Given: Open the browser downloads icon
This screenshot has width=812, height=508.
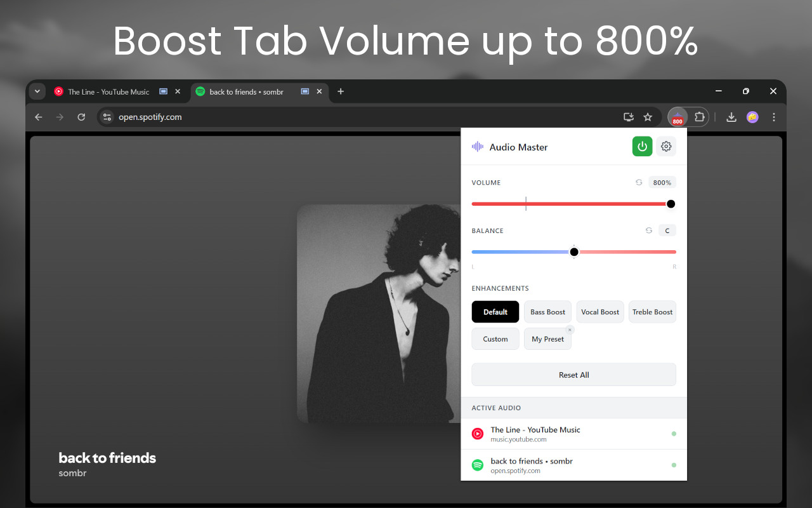Looking at the screenshot, I should [x=731, y=117].
